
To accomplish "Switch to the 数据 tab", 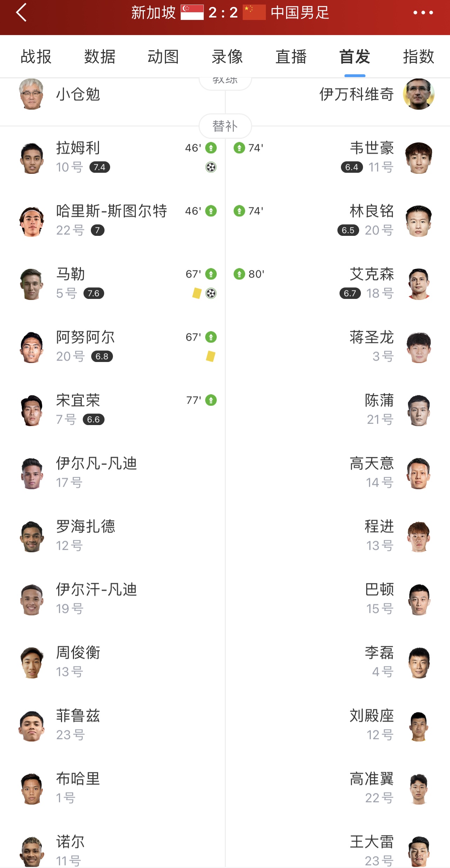I will click(100, 57).
